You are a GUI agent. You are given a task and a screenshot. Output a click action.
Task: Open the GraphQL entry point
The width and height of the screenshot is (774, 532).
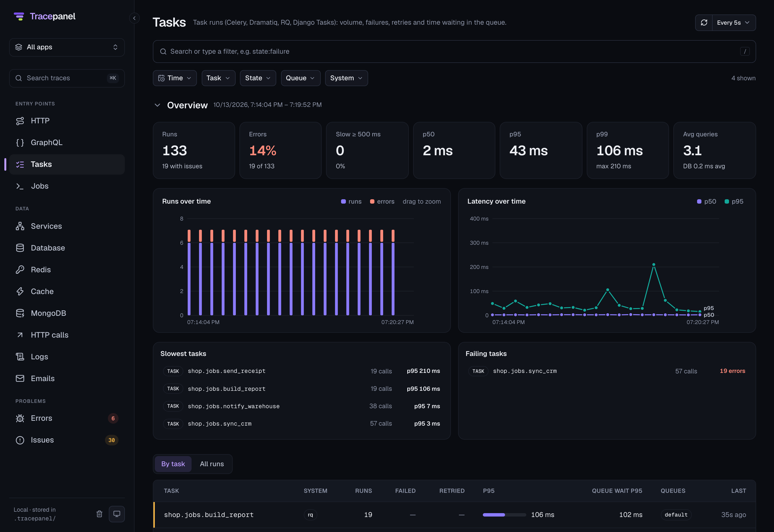(67, 142)
